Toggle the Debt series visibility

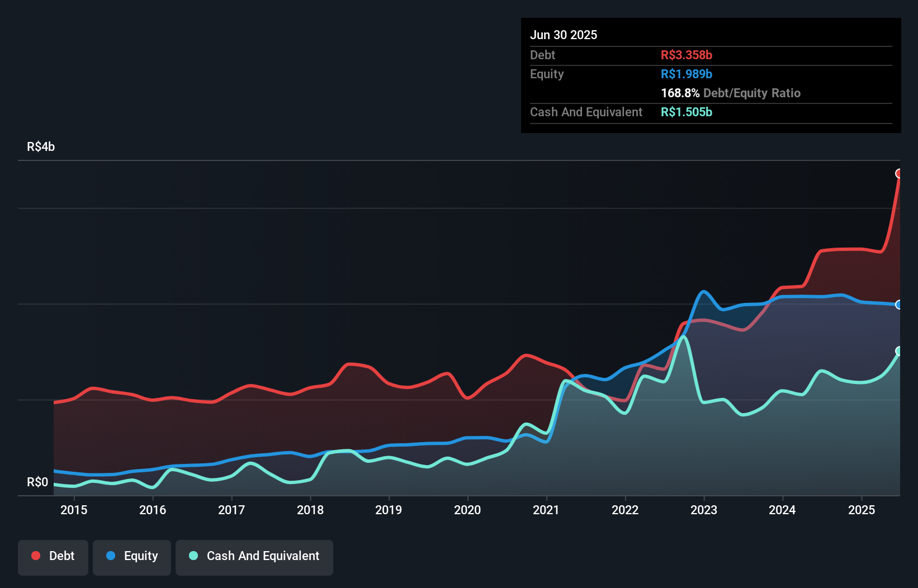click(x=53, y=557)
